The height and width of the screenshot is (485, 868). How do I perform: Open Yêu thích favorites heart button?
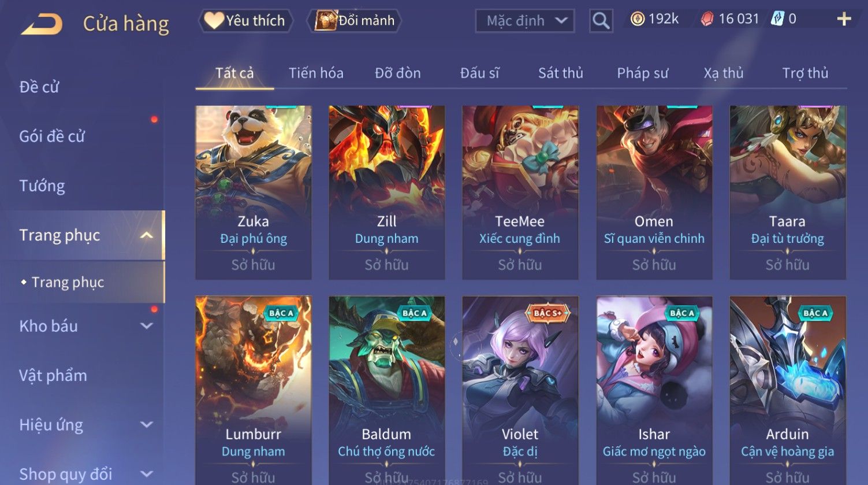(x=245, y=21)
